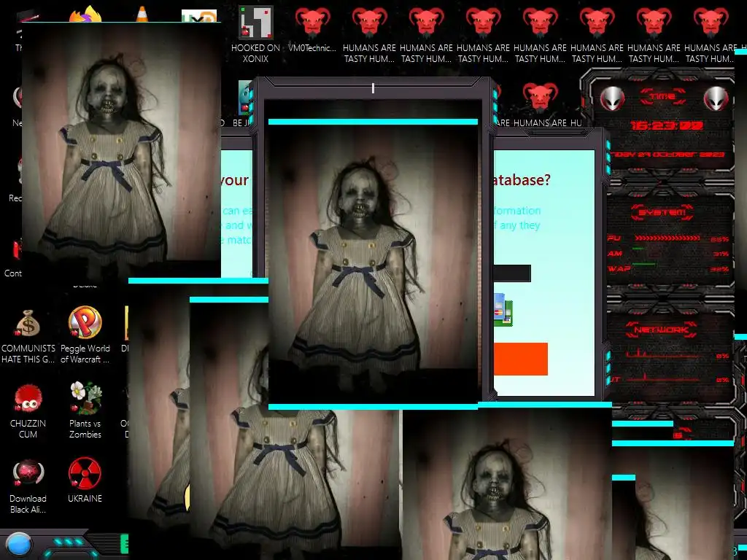The height and width of the screenshot is (560, 747).
Task: Click the left alien head in the Time widget
Action: coord(612,99)
